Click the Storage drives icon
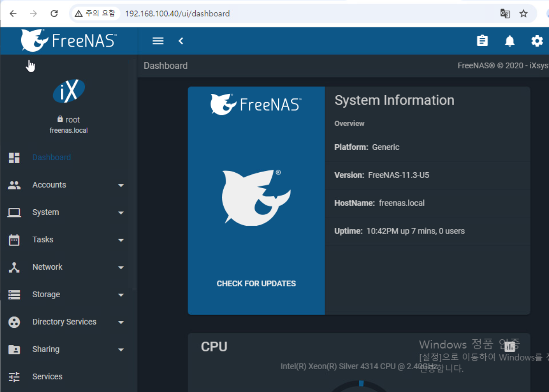The image size is (549, 392). tap(14, 295)
